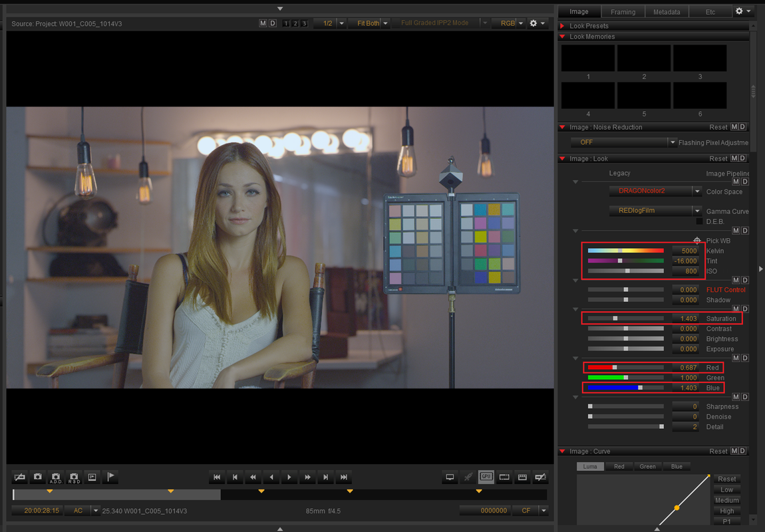Expand the Look Presets section
765x532 pixels.
[x=563, y=26]
